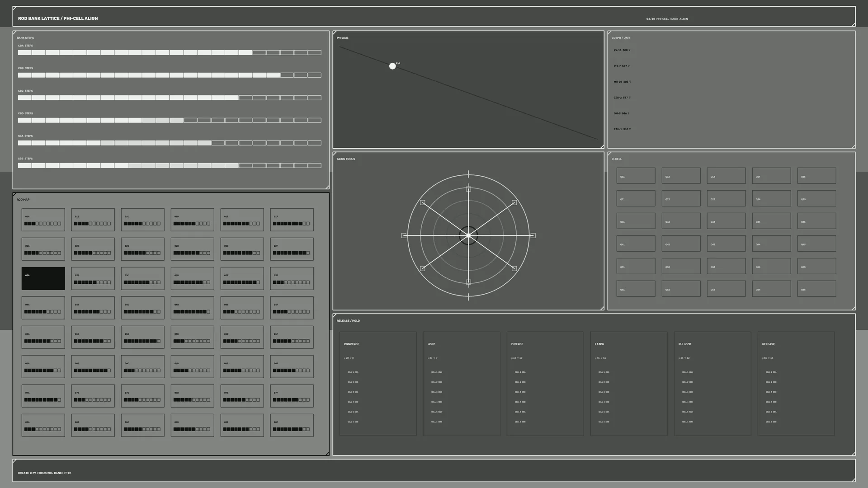Click "CELL 3 CBC" in the HOLD card
The height and width of the screenshot is (488, 868).
[437, 392]
